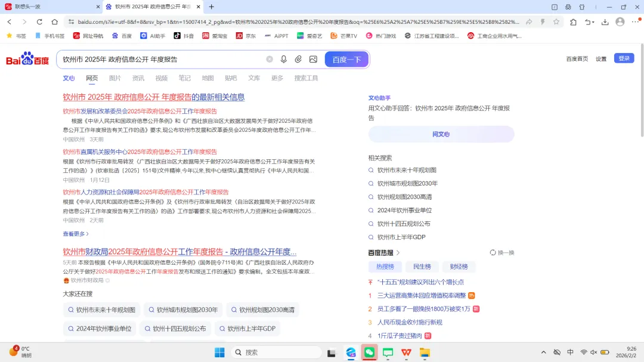Open hot topic 人民币现金收付施行新规
The width and height of the screenshot is (644, 362).
point(410,322)
